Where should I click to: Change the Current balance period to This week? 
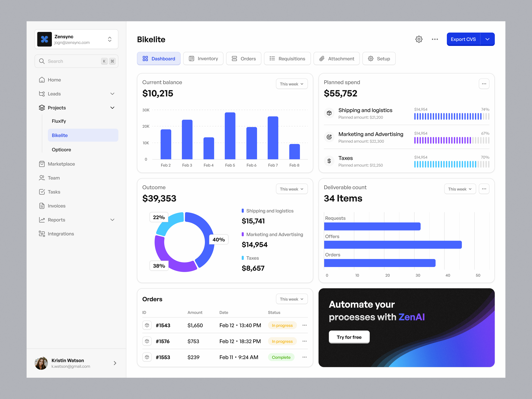coord(291,84)
